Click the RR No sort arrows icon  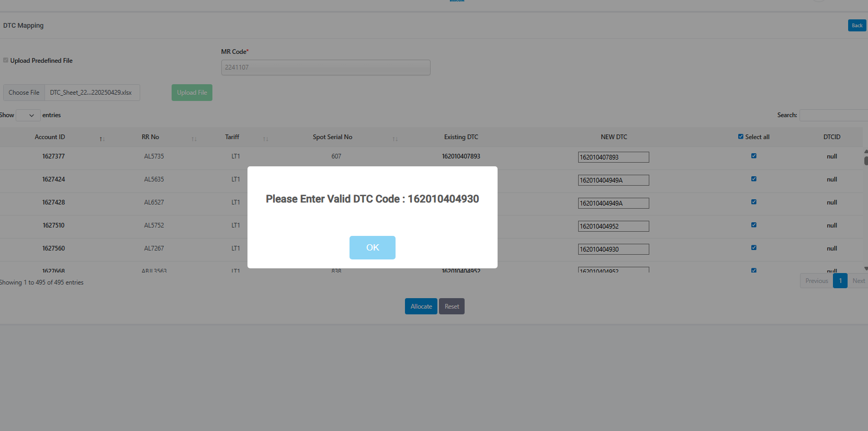click(x=194, y=139)
